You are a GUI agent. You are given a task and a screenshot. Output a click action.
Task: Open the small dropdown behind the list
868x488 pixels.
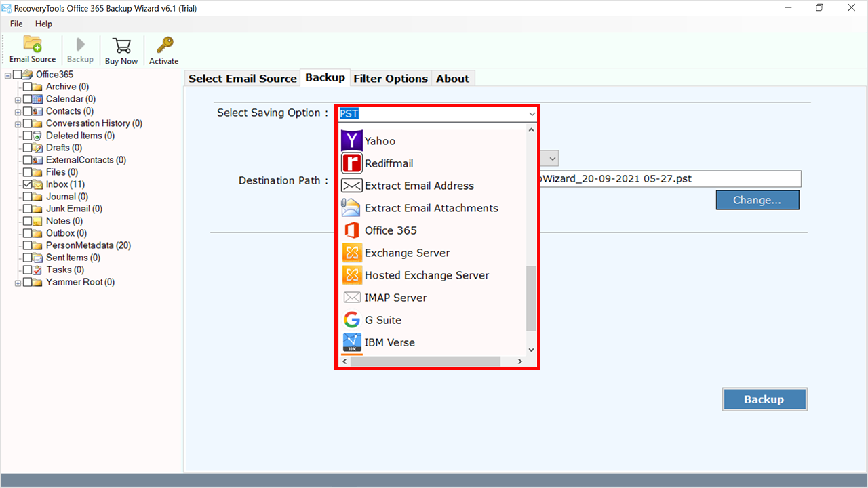pos(552,159)
